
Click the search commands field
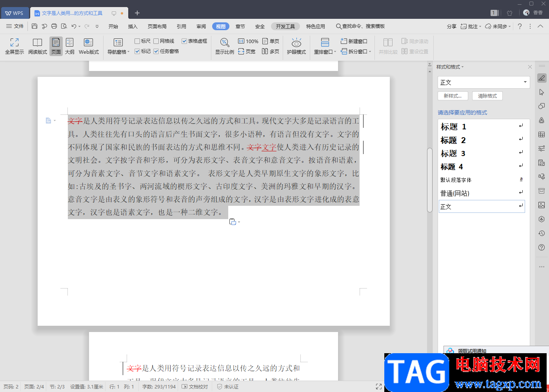coord(360,26)
